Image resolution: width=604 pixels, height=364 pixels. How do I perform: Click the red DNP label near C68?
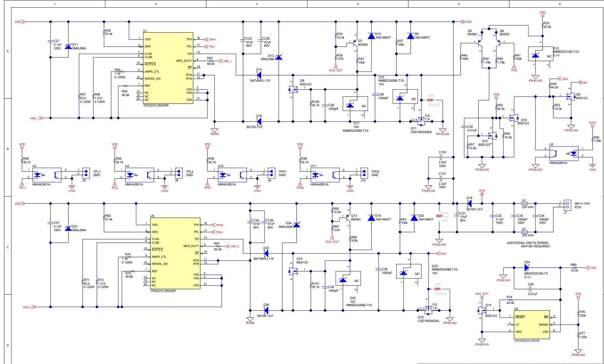430,100
